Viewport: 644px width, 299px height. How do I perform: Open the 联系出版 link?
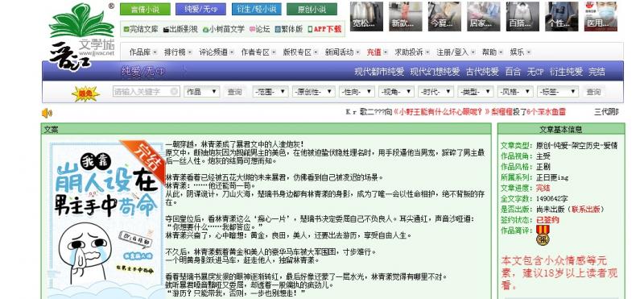[x=585, y=209]
